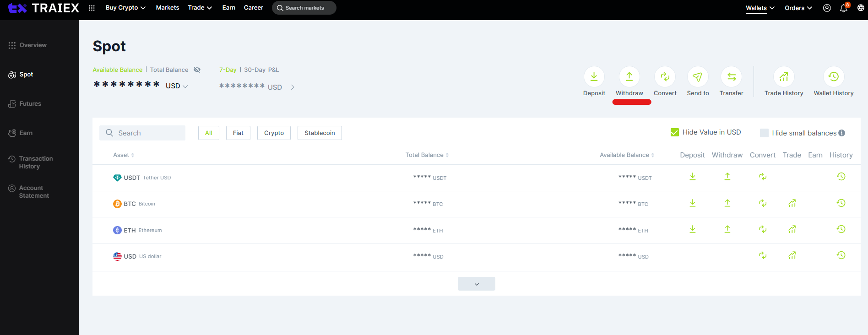Viewport: 868px width, 335px height.
Task: Toggle the balance visibility eye icon
Action: coord(197,70)
